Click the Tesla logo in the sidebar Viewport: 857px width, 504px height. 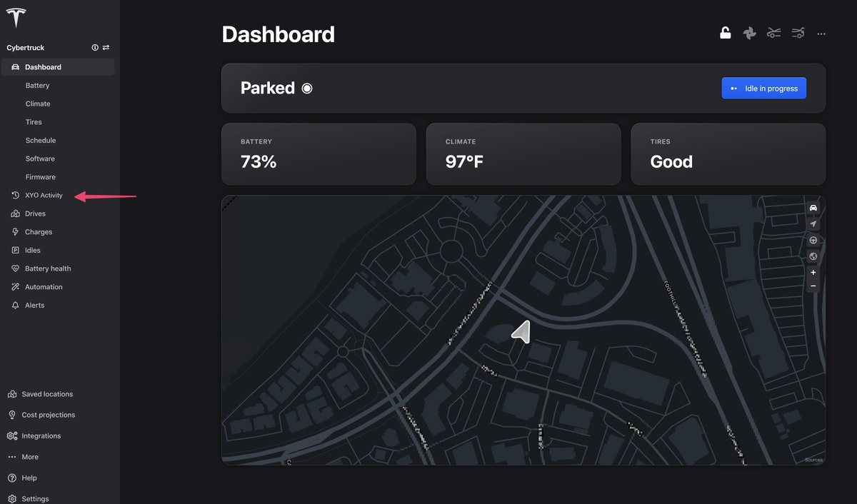click(x=16, y=19)
